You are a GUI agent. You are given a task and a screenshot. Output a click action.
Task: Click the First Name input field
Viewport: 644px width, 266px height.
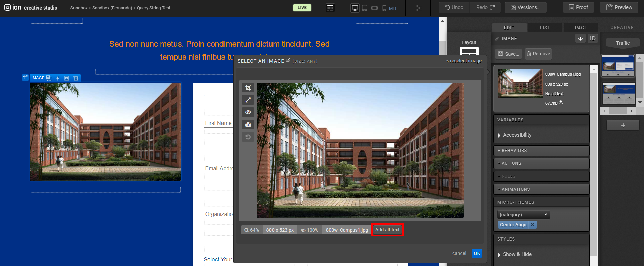(218, 123)
